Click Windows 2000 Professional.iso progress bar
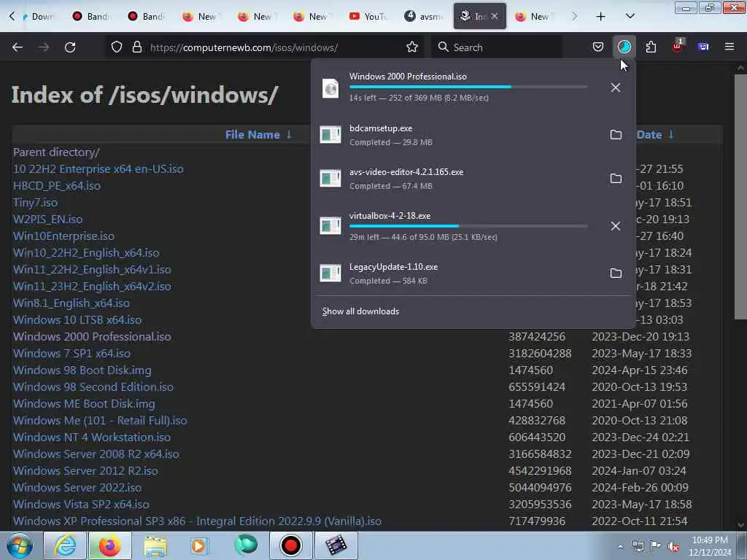This screenshot has height=560, width=747. point(468,87)
